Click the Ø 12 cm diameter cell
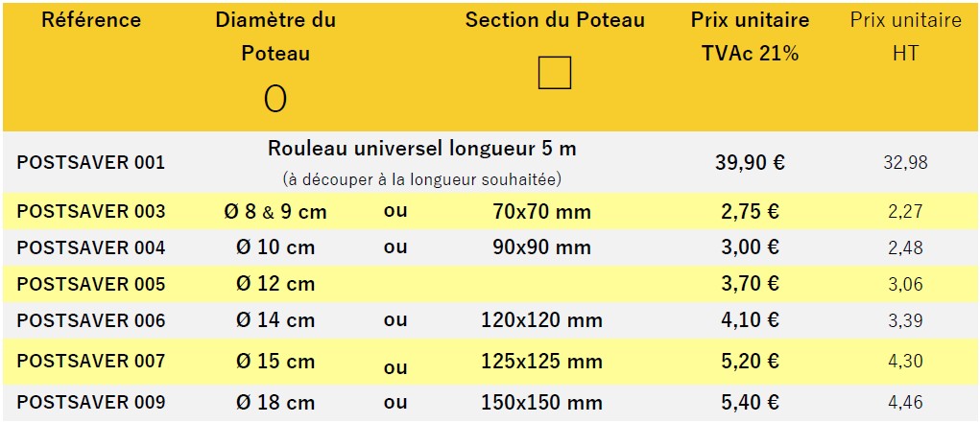 [275, 284]
